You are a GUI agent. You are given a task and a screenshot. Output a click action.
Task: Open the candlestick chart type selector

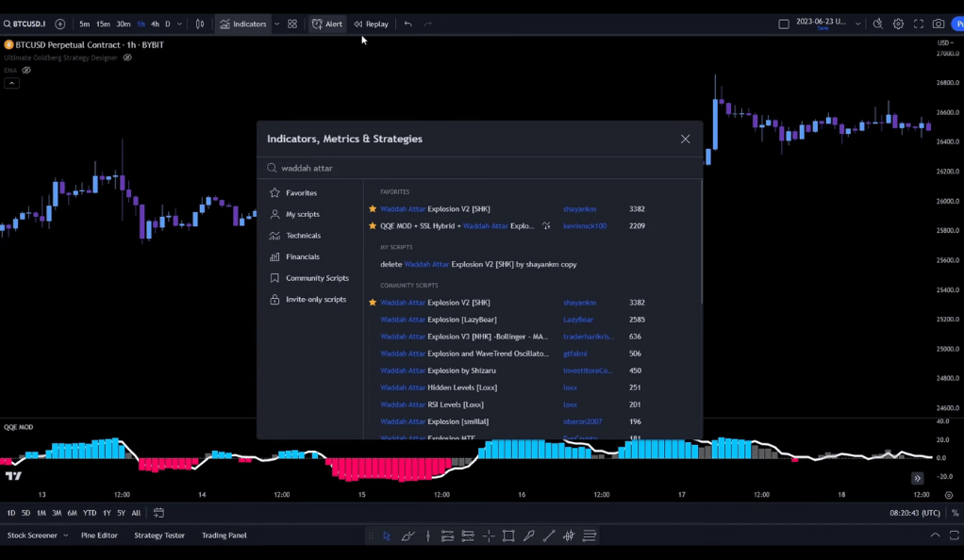pos(200,24)
